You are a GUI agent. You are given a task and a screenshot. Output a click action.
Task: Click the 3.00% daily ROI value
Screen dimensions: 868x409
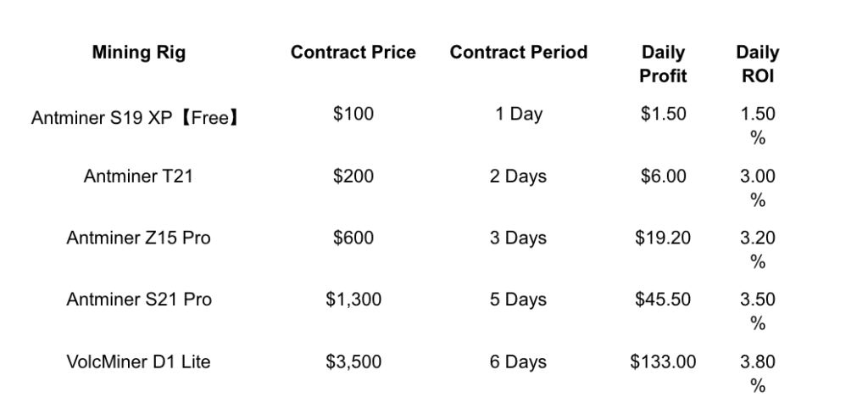point(757,188)
